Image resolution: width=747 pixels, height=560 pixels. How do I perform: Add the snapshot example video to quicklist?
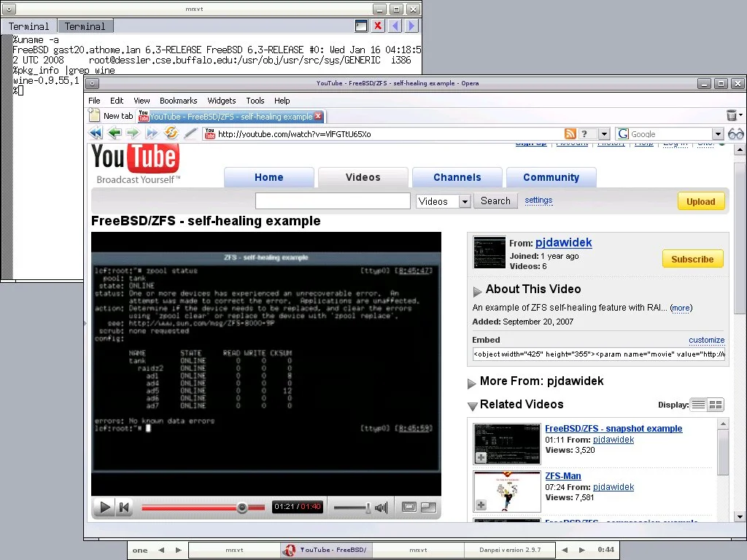pos(481,457)
